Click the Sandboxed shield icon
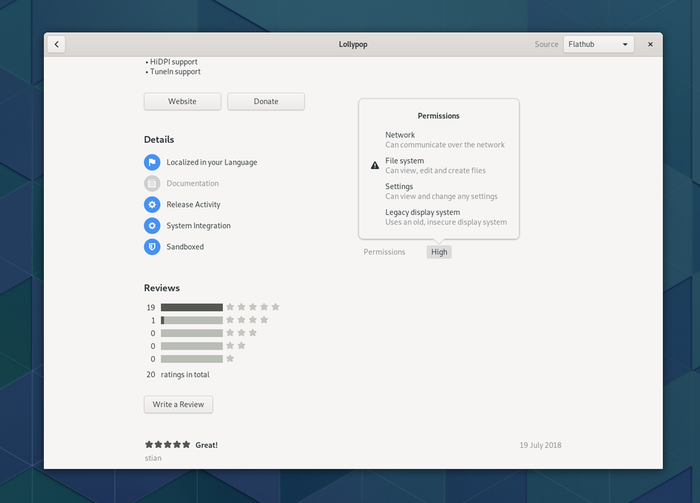 click(x=152, y=247)
